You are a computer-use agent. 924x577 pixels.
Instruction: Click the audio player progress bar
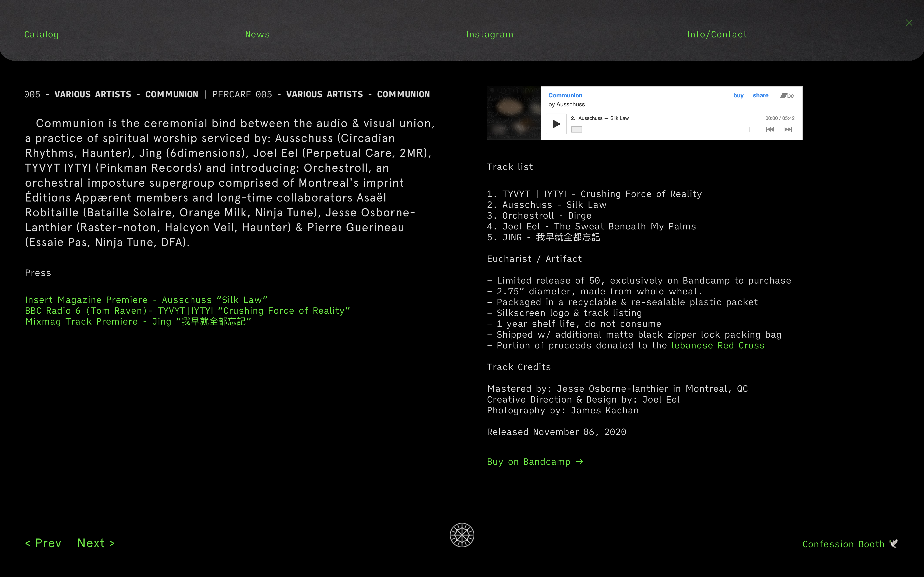(661, 129)
